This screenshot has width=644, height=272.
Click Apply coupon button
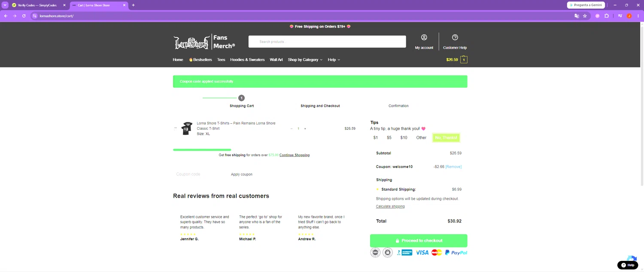[x=242, y=174]
